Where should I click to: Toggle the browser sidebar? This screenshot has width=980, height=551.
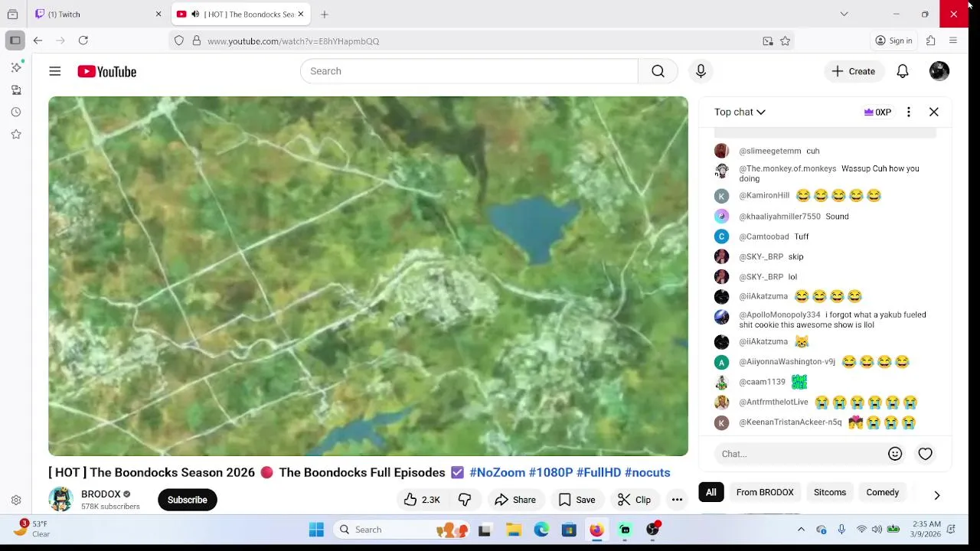[x=15, y=41]
